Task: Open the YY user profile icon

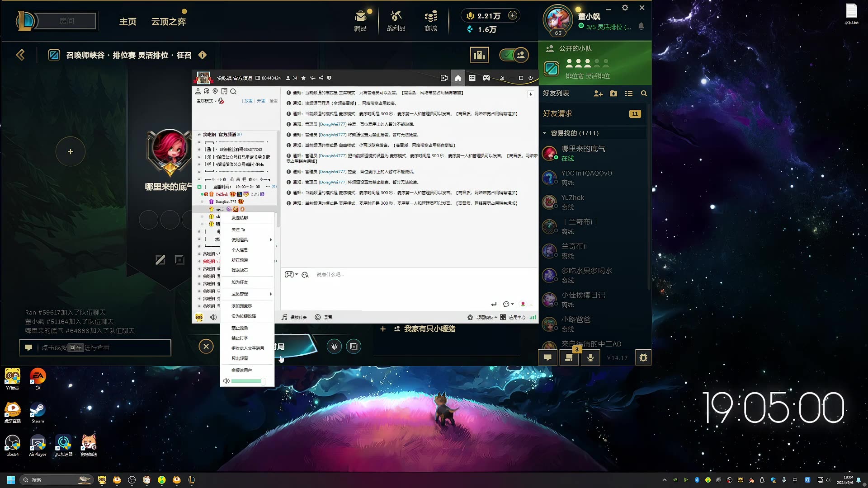Action: tap(198, 91)
